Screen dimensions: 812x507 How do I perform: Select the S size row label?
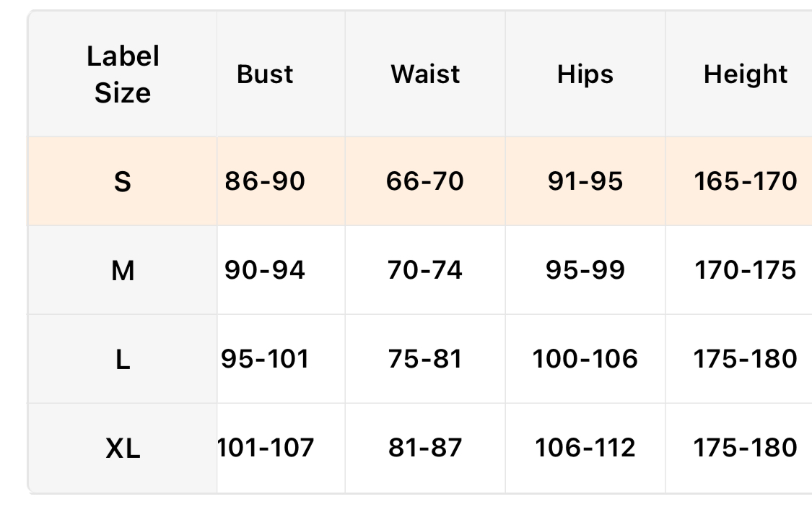[x=123, y=181]
